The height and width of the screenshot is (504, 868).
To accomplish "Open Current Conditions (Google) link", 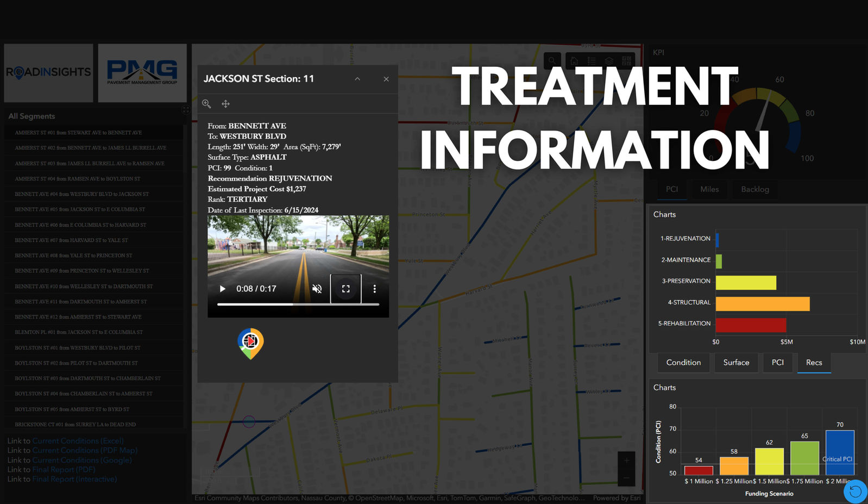I will [82, 460].
